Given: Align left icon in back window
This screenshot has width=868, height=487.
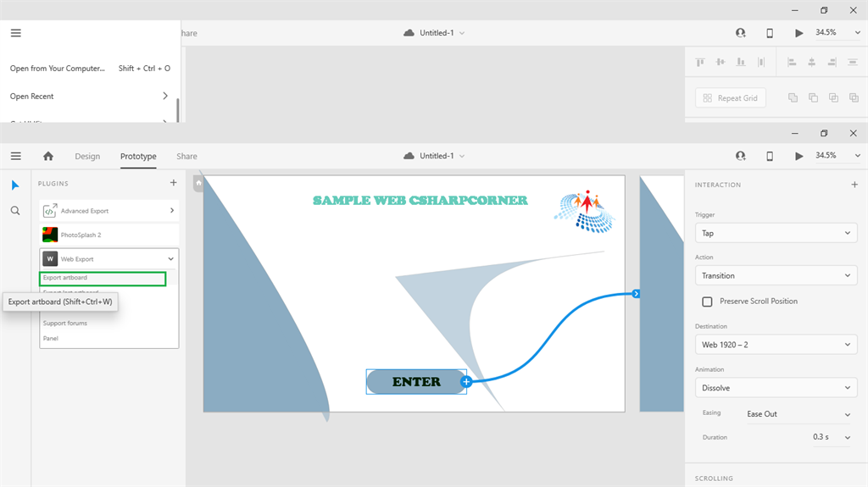Looking at the screenshot, I should click(x=792, y=62).
